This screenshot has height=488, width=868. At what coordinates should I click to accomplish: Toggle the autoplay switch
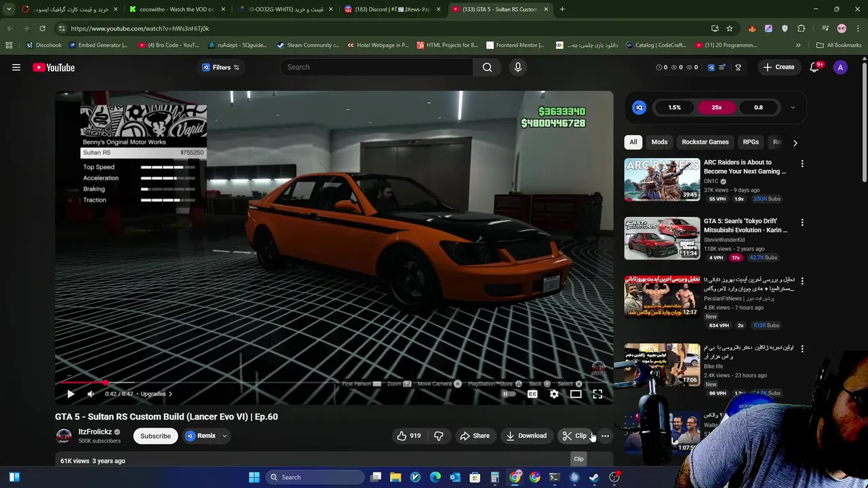click(x=508, y=394)
